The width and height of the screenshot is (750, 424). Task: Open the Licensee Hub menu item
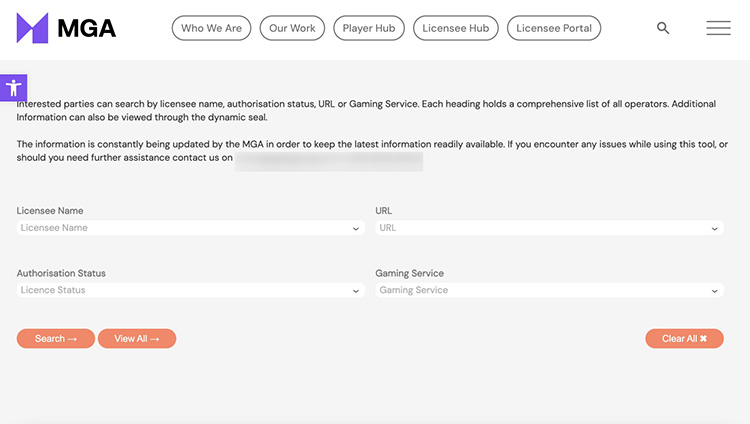point(455,28)
